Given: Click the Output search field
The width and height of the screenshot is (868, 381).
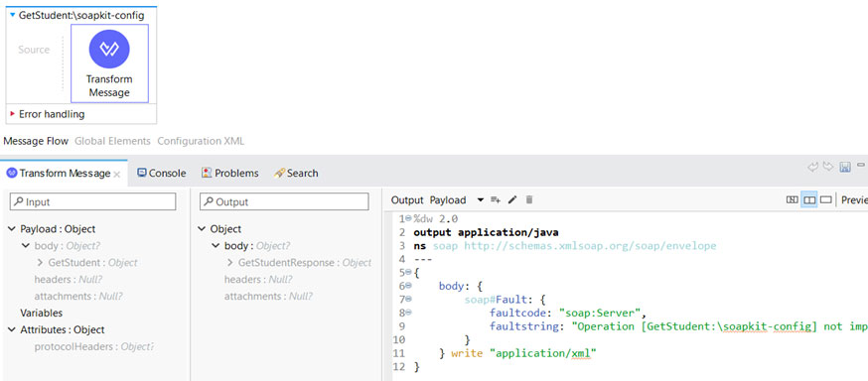Looking at the screenshot, I should (284, 201).
